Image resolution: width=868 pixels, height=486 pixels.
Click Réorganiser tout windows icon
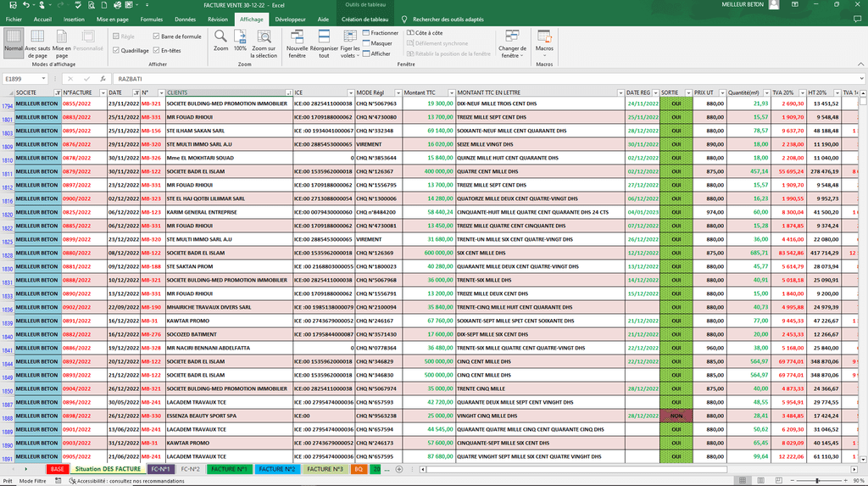pos(324,43)
